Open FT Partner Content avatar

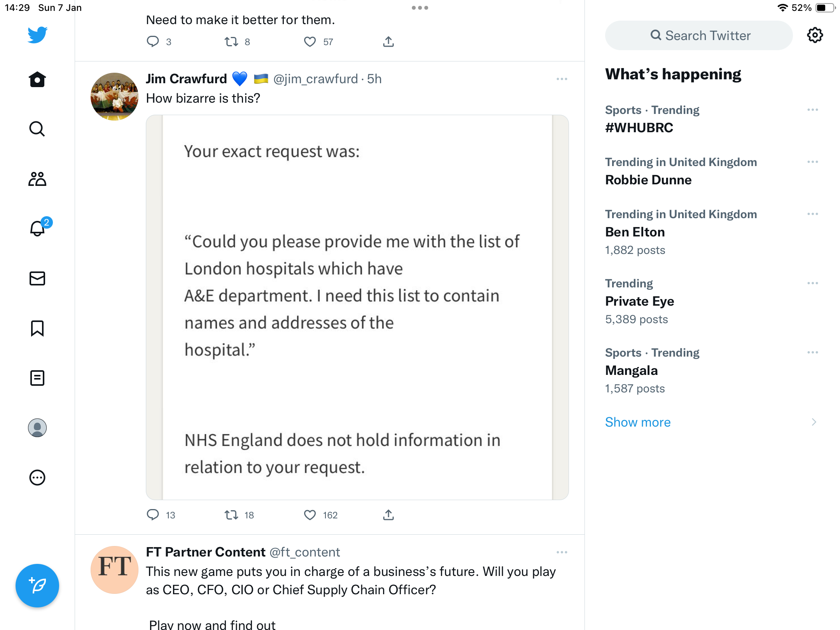pyautogui.click(x=114, y=570)
